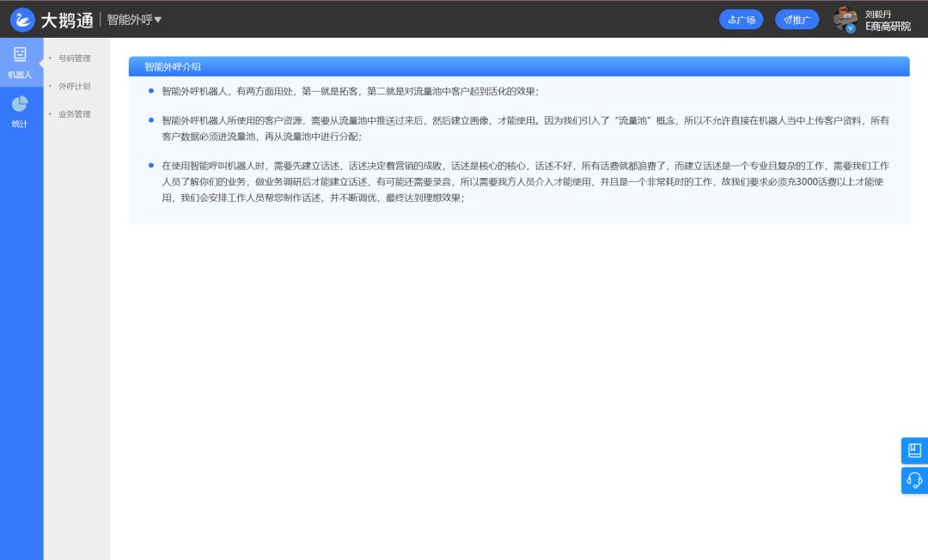This screenshot has width=928, height=560.
Task: Click the paper plane icon in 推广 button
Action: coord(785,19)
